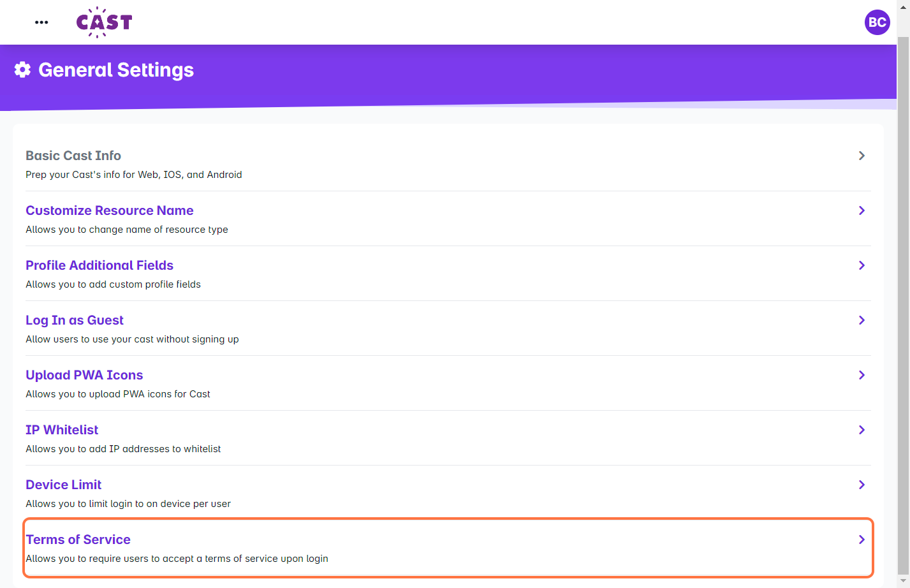Viewport: 910px width, 588px height.
Task: Click 'Allows you to upload PWA icons for Cast'
Action: [x=118, y=394]
